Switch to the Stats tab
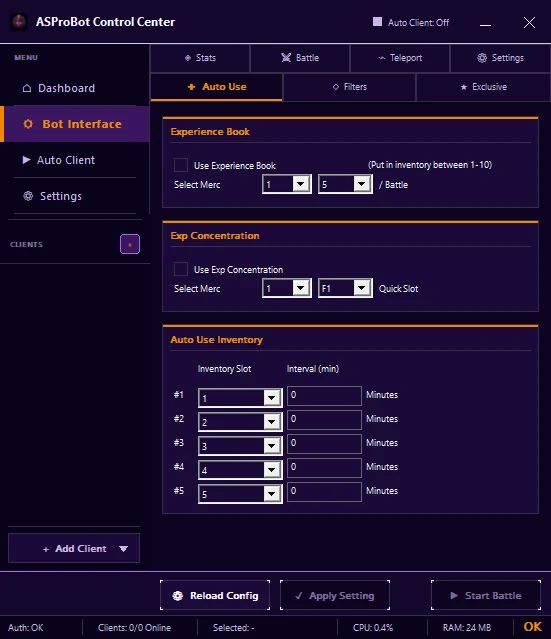 [x=200, y=58]
